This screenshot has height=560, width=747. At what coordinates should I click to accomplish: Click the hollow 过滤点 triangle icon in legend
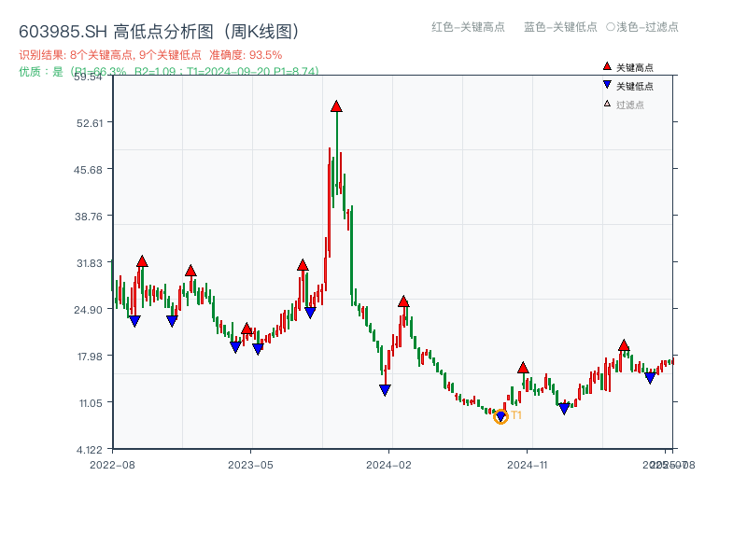coord(606,103)
